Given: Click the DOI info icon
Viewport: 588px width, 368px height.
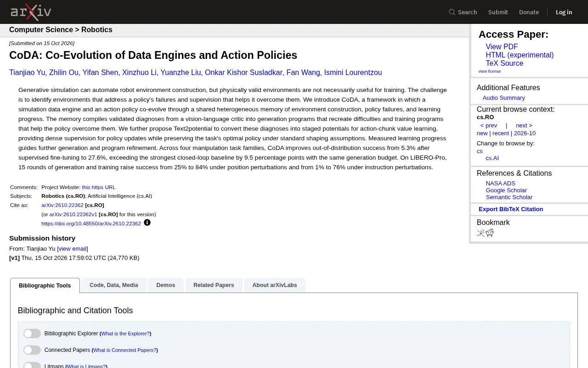Looking at the screenshot, I should pyautogui.click(x=147, y=223).
